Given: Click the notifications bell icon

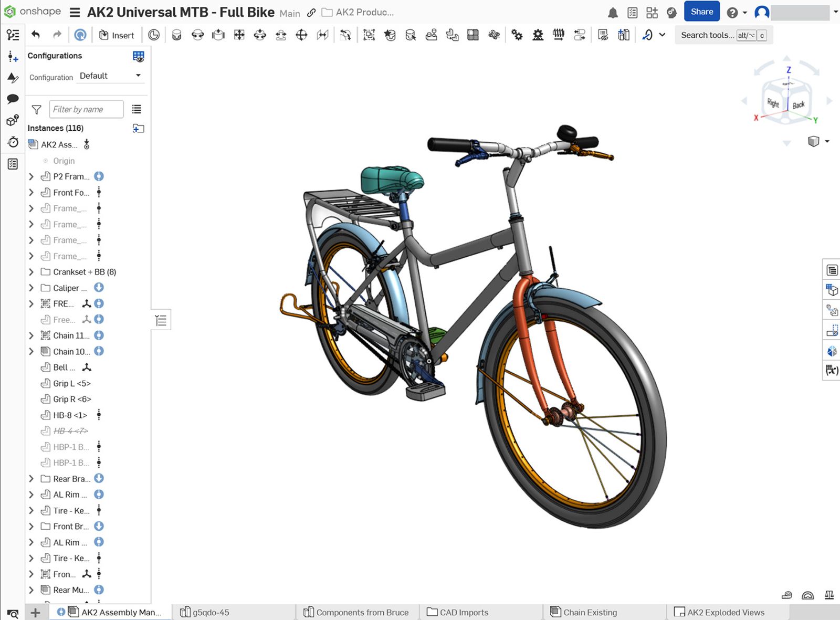Looking at the screenshot, I should pyautogui.click(x=612, y=12).
